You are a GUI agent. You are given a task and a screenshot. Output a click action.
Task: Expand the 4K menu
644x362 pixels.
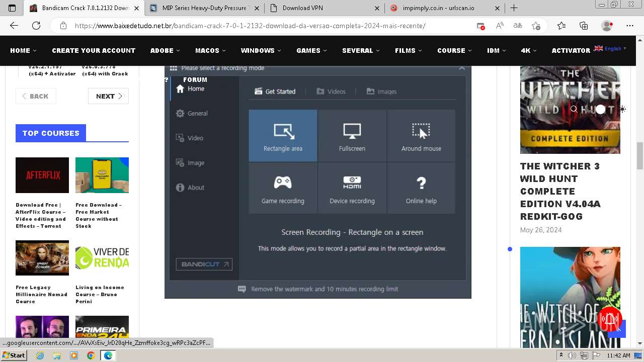tap(528, 50)
